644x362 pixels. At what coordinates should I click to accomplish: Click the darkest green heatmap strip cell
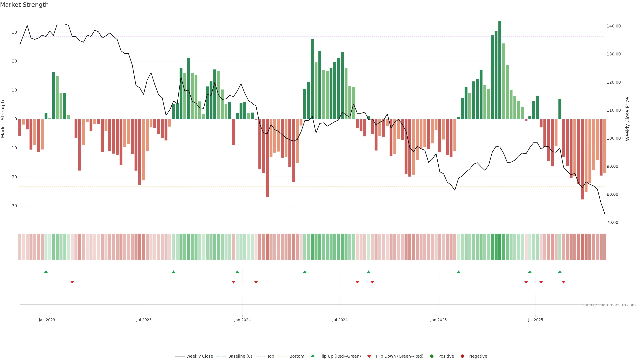[x=500, y=247]
